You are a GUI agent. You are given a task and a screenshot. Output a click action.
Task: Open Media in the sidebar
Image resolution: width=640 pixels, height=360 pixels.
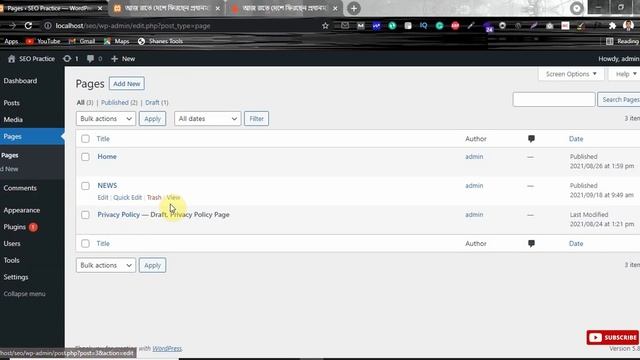(13, 120)
